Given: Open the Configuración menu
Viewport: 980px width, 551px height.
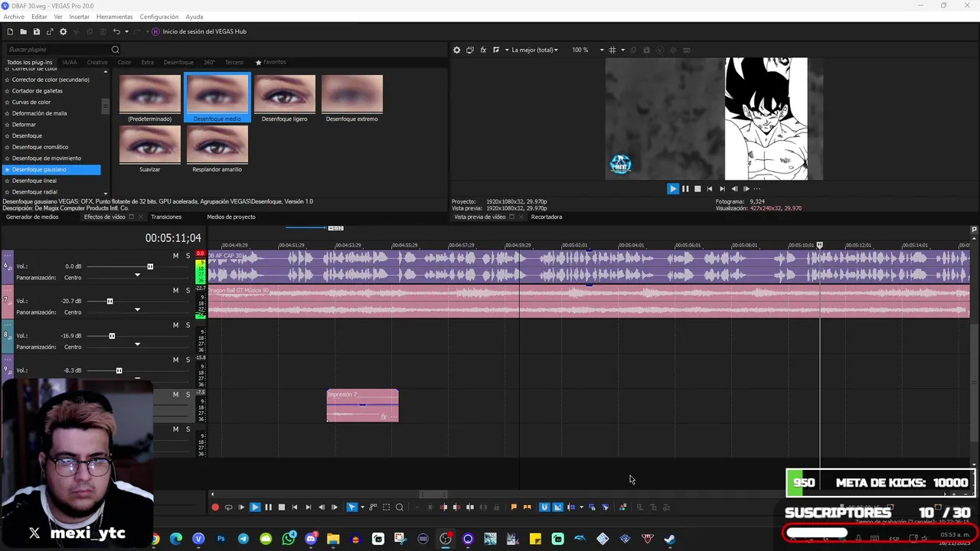Looking at the screenshot, I should (159, 16).
